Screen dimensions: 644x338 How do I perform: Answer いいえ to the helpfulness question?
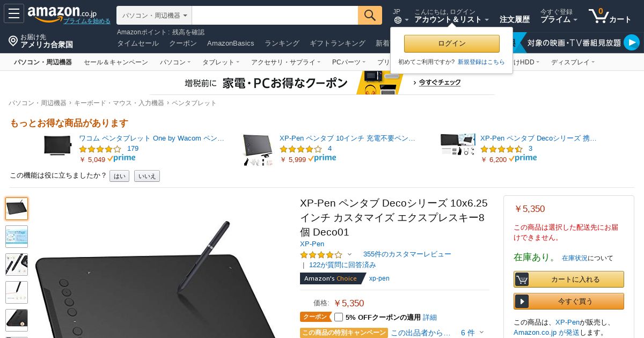point(147,176)
